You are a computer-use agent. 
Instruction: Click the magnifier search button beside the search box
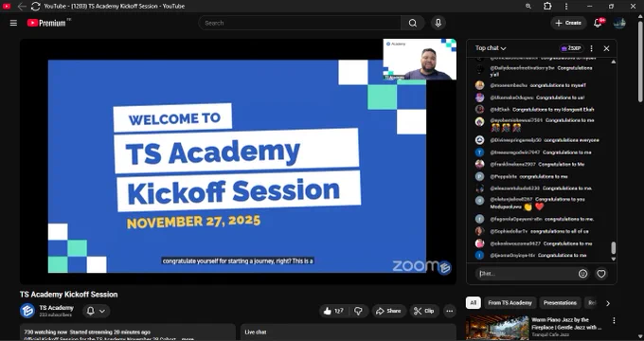(x=413, y=23)
